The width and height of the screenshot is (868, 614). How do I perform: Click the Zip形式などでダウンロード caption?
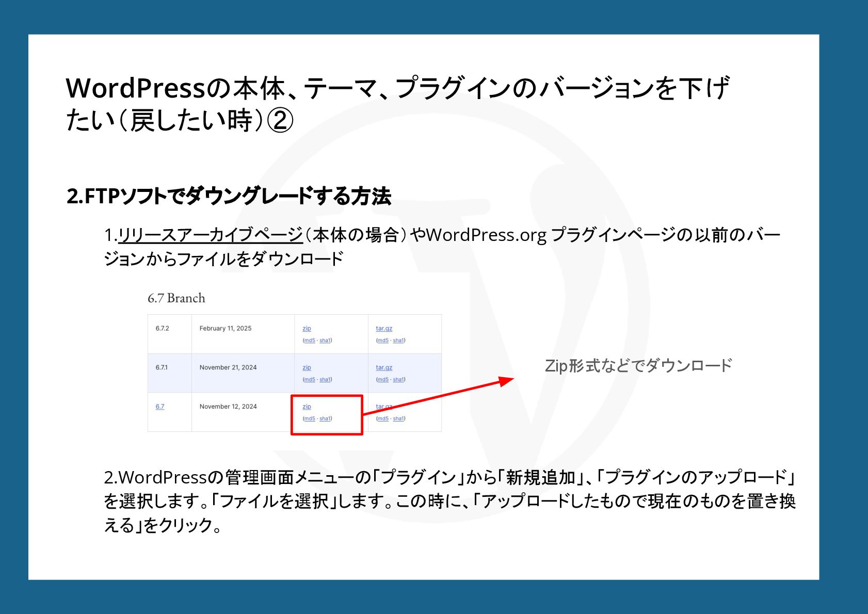[638, 366]
